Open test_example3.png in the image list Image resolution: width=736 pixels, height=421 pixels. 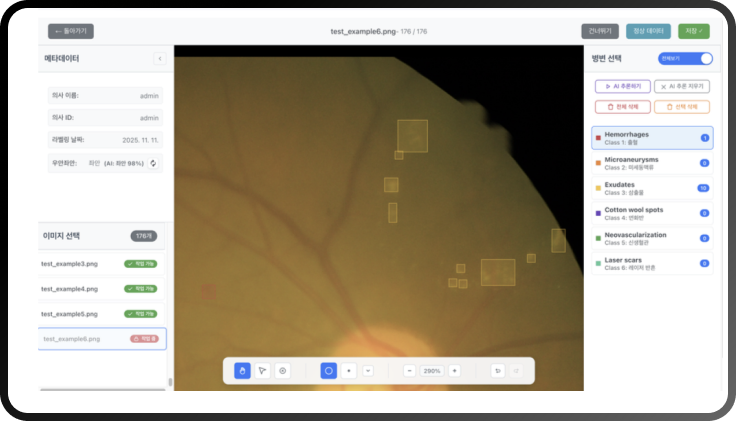101,264
